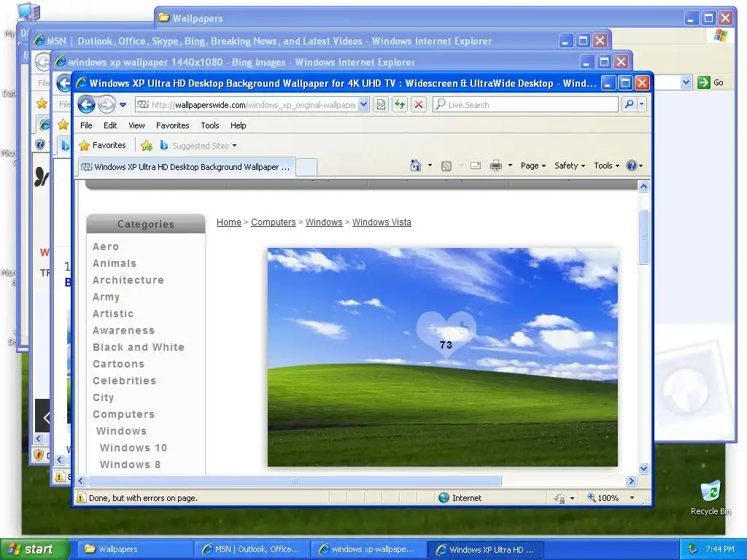747x560 pixels.
Task: Select the Celebrities category
Action: [x=124, y=381]
